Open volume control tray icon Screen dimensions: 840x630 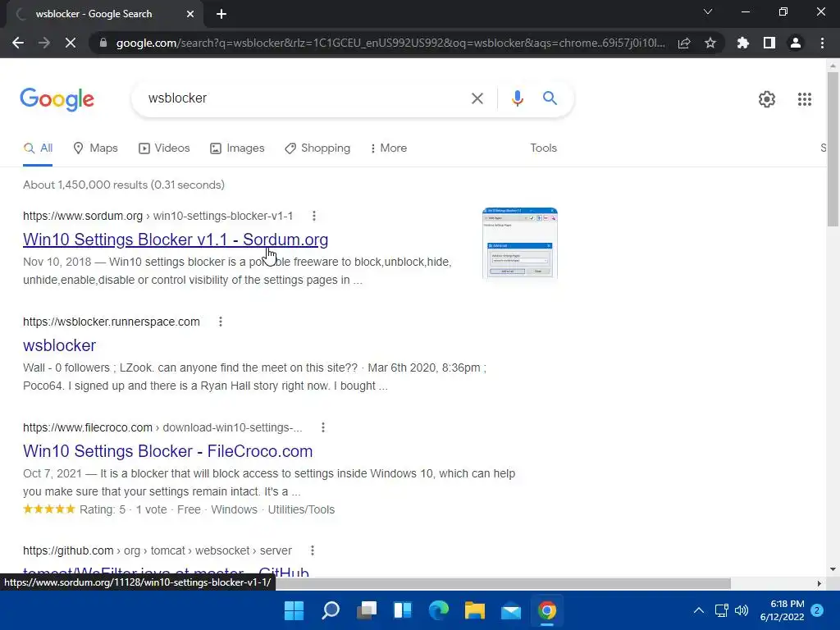pos(742,610)
